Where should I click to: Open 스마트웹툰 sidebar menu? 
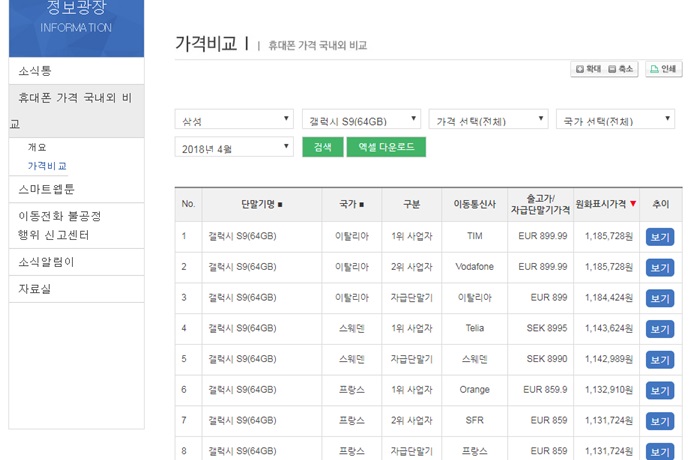[77, 189]
